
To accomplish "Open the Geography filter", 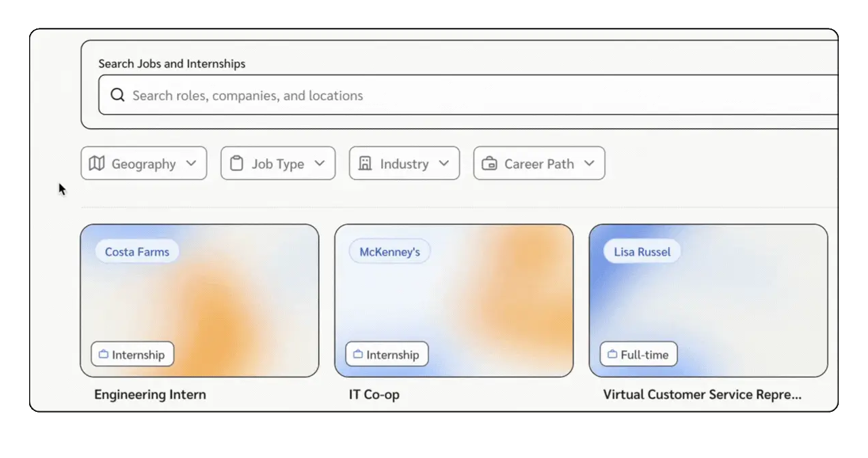I will pyautogui.click(x=144, y=164).
